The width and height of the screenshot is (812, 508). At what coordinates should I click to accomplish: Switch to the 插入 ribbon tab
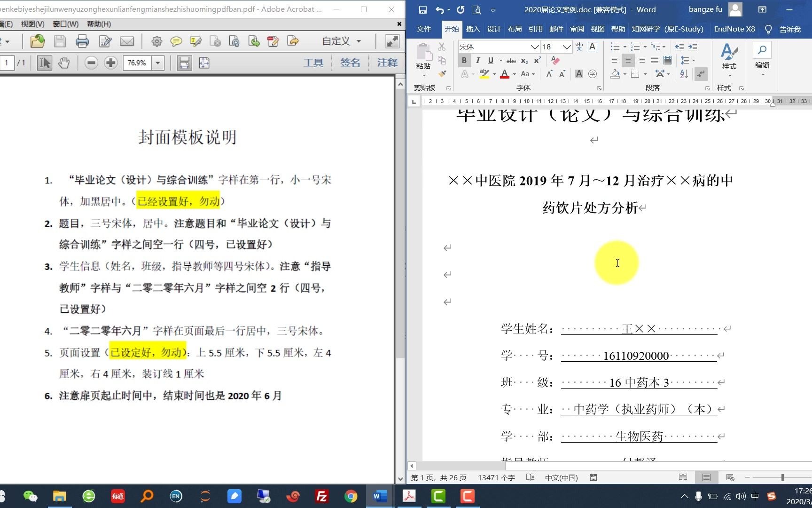[x=472, y=29]
